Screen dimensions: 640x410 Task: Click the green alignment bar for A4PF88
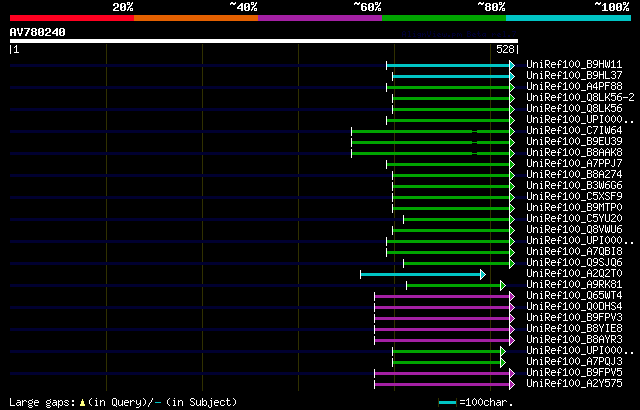pyautogui.click(x=448, y=87)
